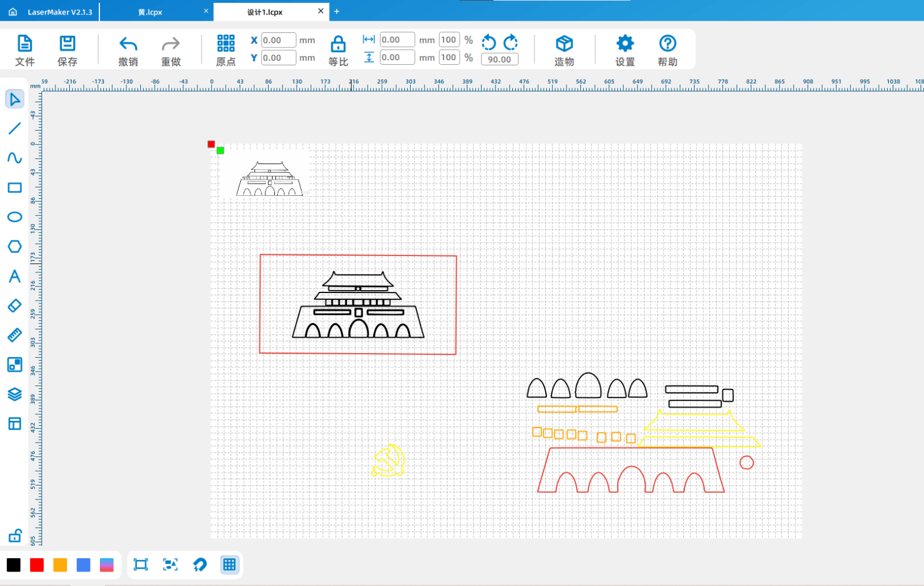Toggle the canvas grid display
Screen dimensions: 924x586
229,565
